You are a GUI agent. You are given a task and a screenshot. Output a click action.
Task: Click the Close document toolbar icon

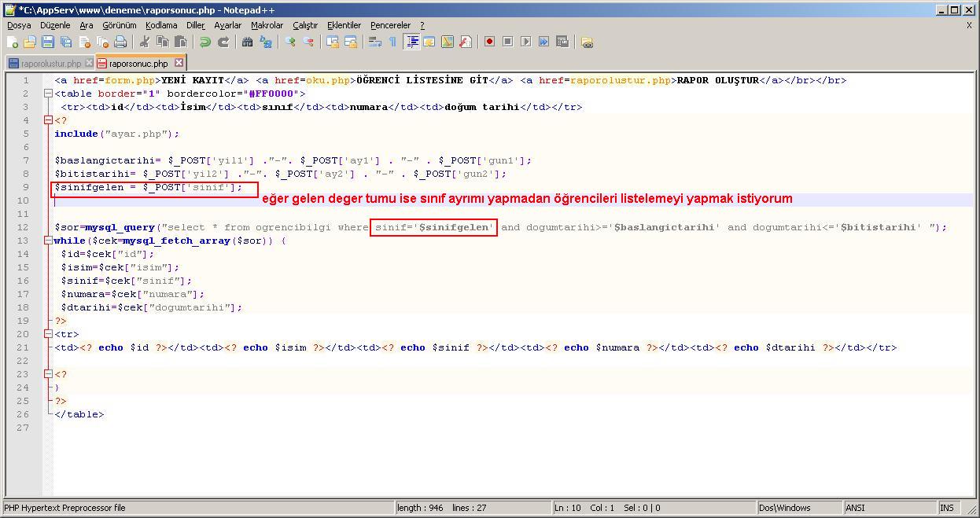[x=84, y=42]
